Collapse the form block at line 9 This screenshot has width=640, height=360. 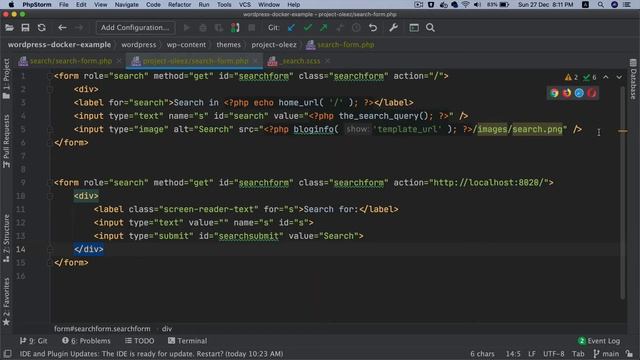[x=50, y=183]
